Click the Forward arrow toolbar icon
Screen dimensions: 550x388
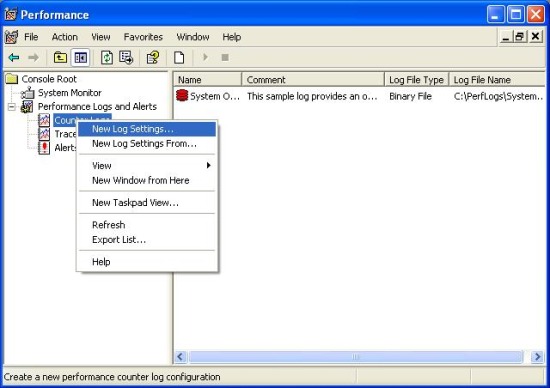point(33,57)
